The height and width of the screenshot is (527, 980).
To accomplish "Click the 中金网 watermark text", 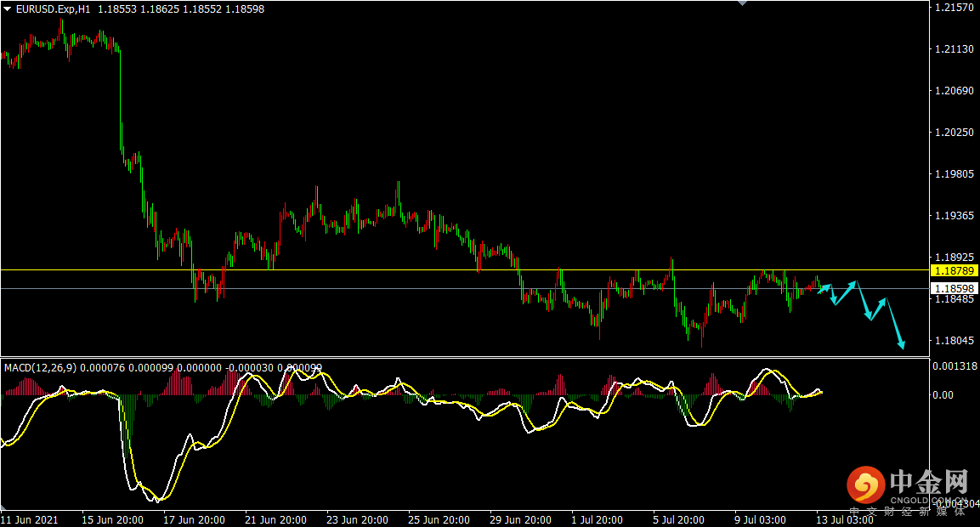I will coord(930,483).
